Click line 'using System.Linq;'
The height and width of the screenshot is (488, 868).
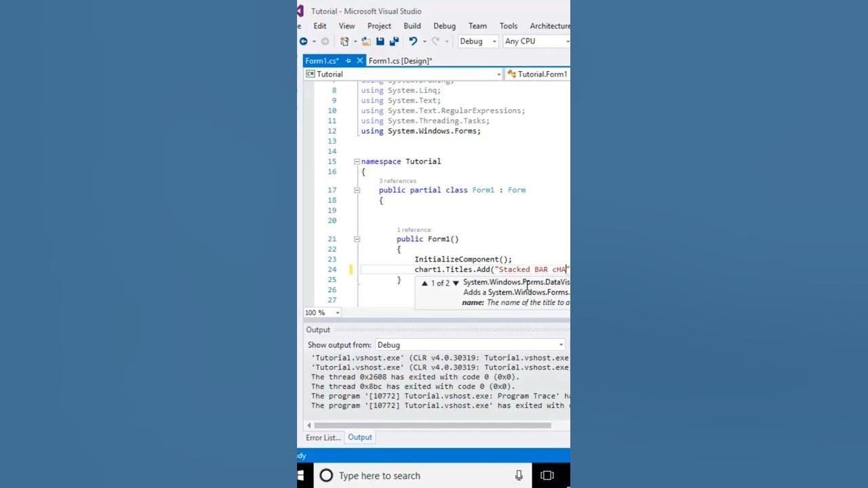[x=401, y=91]
